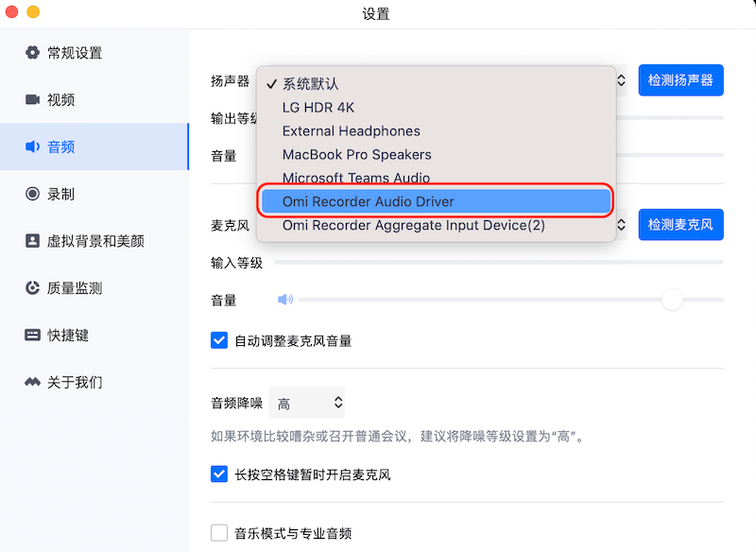The height and width of the screenshot is (552, 756).
Task: Click the Quality monitoring icon
Action: [x=32, y=288]
